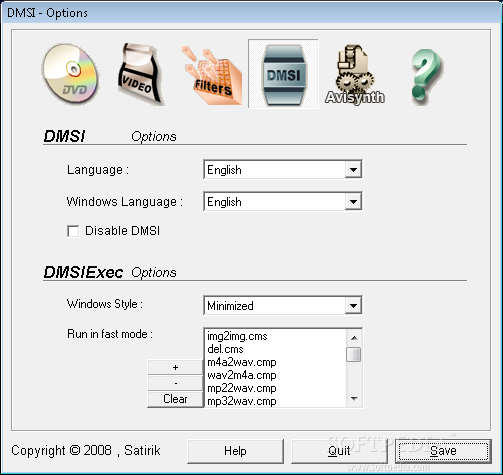Screen dimensions: 503x475
Task: Click fast mode list scroll-up arrow
Action: click(x=354, y=338)
